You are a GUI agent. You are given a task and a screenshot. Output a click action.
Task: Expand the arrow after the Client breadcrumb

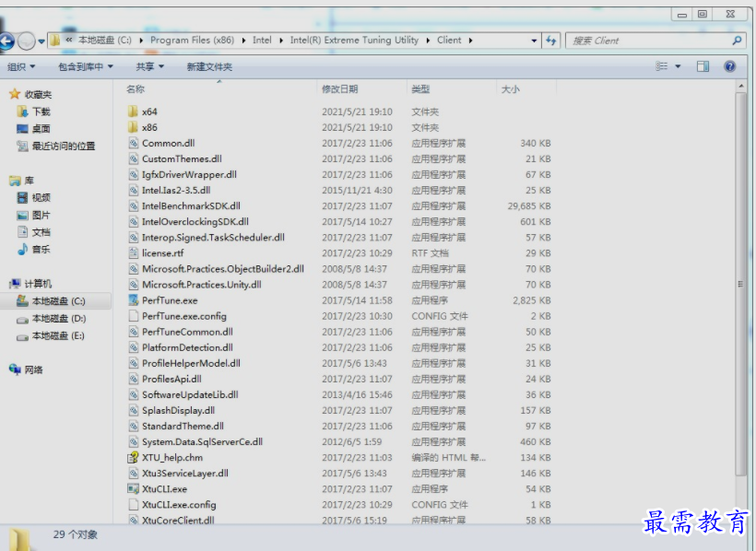point(470,41)
